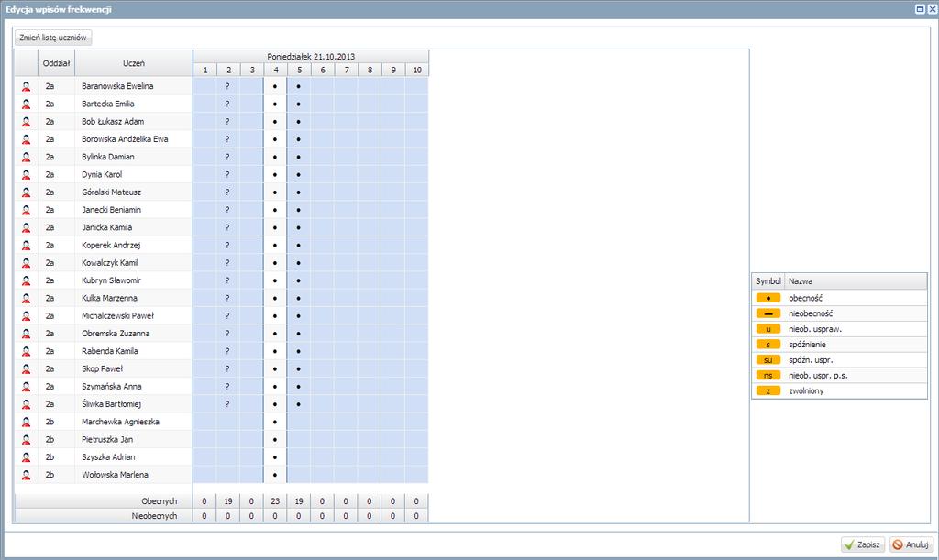Click lesson 5 column header
Screen dimensions: 939x560
[300, 70]
